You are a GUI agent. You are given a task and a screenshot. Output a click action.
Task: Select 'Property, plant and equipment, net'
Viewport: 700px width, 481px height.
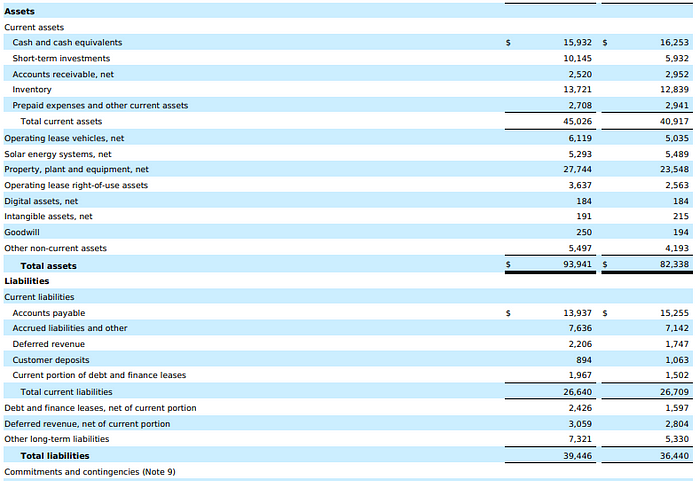76,170
